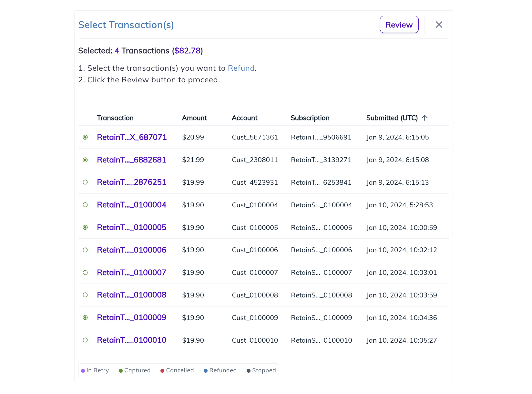Sort by the Amount column header

point(194,118)
